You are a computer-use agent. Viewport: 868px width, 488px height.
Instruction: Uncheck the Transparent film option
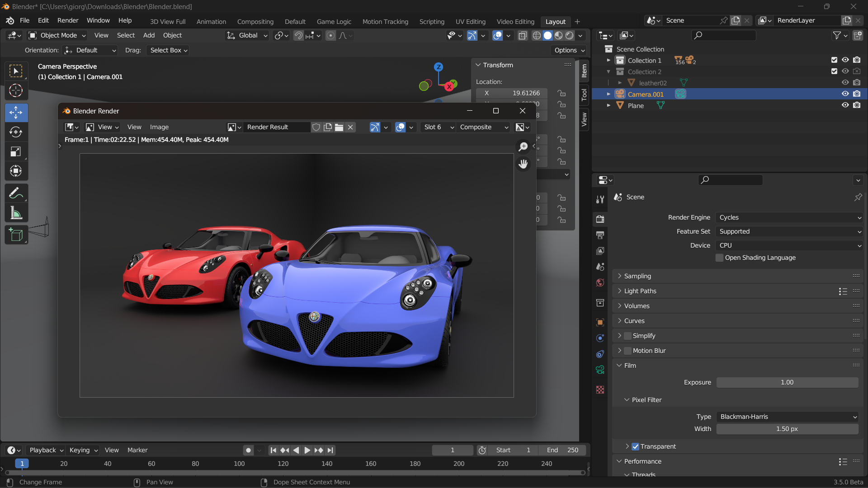[635, 446]
